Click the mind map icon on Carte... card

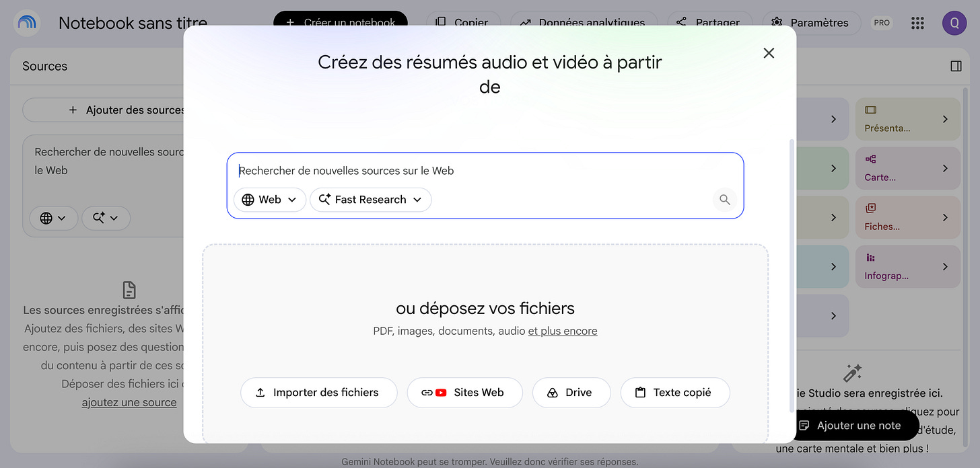870,159
